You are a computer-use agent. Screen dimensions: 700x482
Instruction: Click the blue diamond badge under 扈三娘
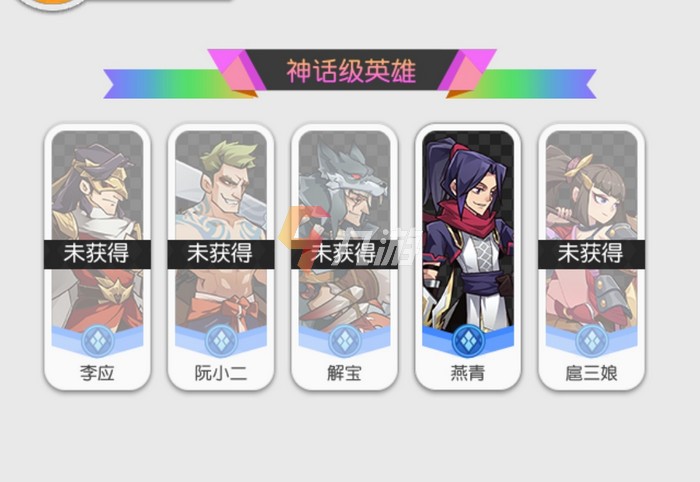click(592, 341)
